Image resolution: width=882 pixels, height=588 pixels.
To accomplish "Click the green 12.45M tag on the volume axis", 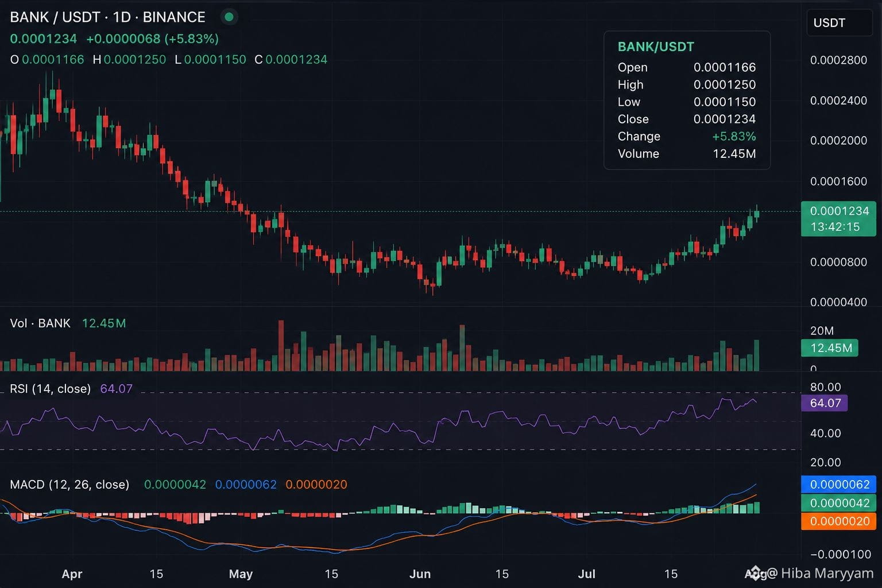I will (830, 348).
